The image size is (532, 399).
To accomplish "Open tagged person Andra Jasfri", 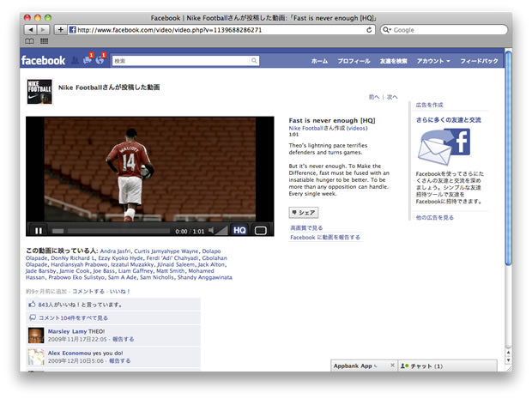I will [x=115, y=251].
